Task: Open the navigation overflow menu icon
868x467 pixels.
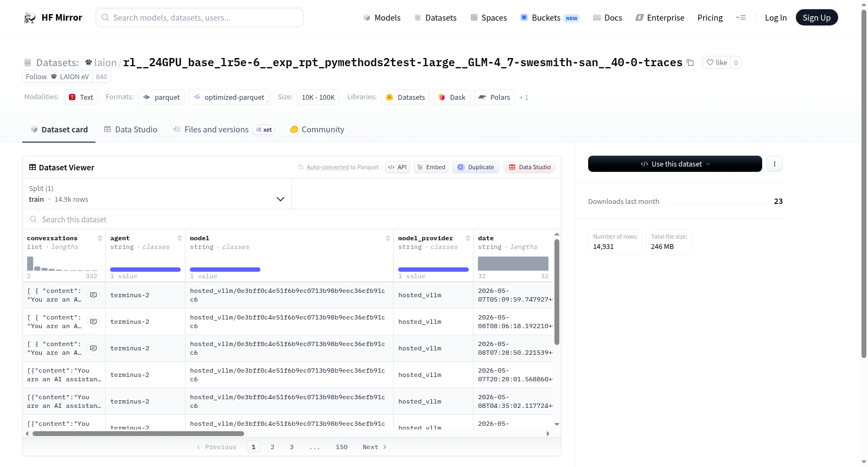Action: pos(741,17)
